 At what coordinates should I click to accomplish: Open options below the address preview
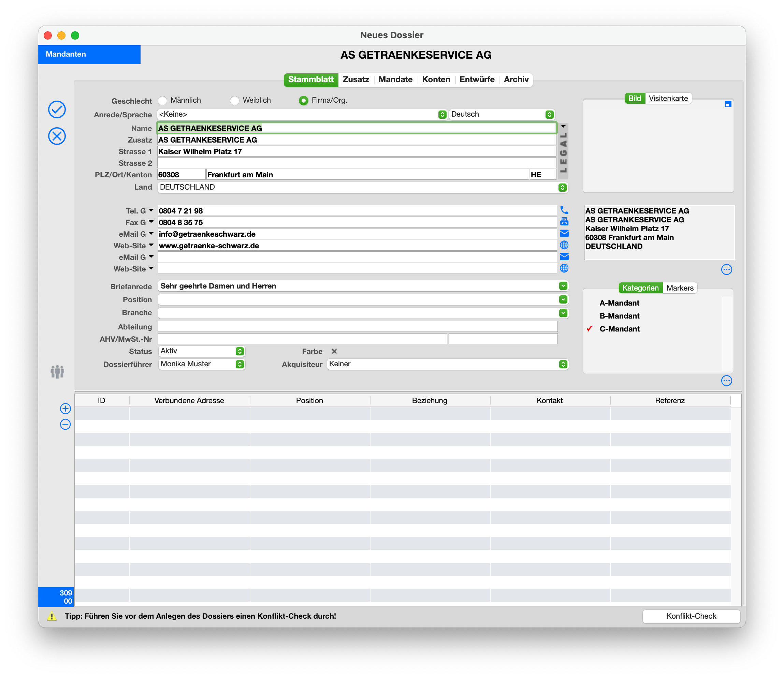click(726, 270)
